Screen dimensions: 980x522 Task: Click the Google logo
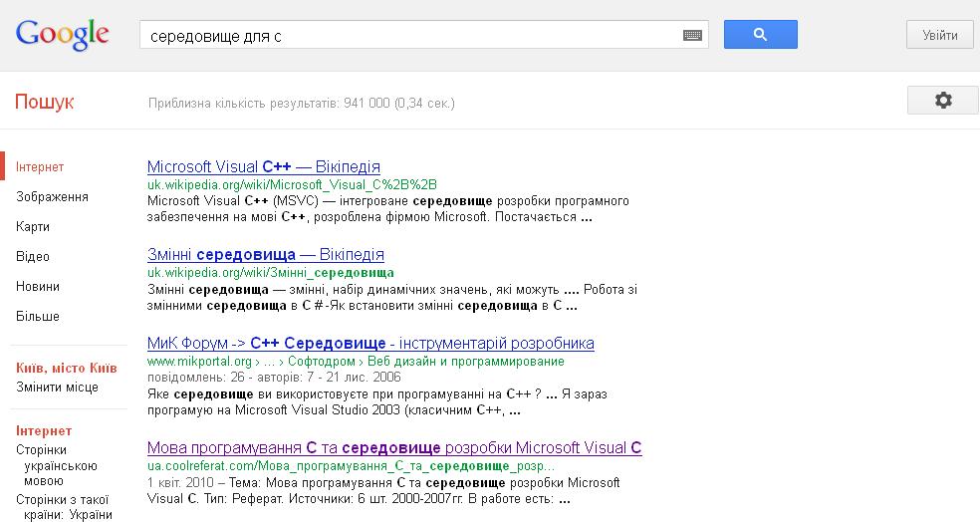pos(62,35)
